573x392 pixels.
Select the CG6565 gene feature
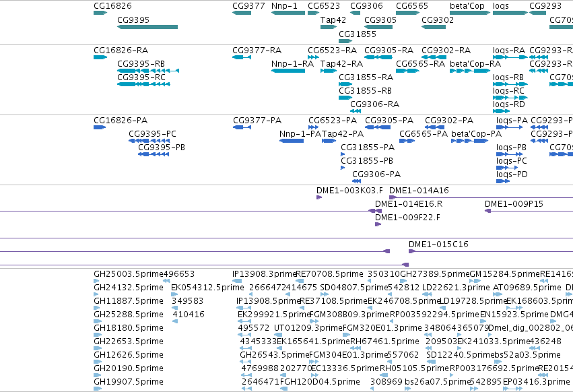click(x=407, y=13)
